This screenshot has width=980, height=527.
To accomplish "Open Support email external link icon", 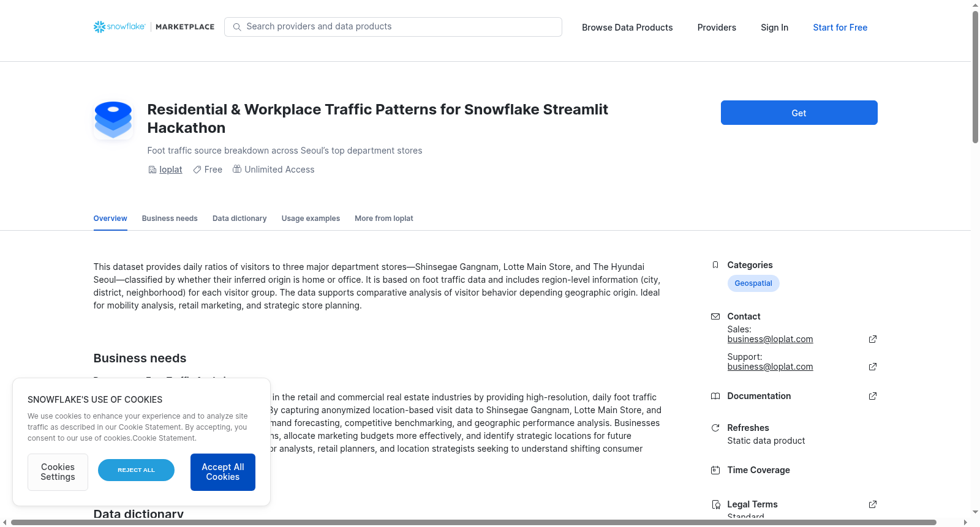I will pos(873,367).
